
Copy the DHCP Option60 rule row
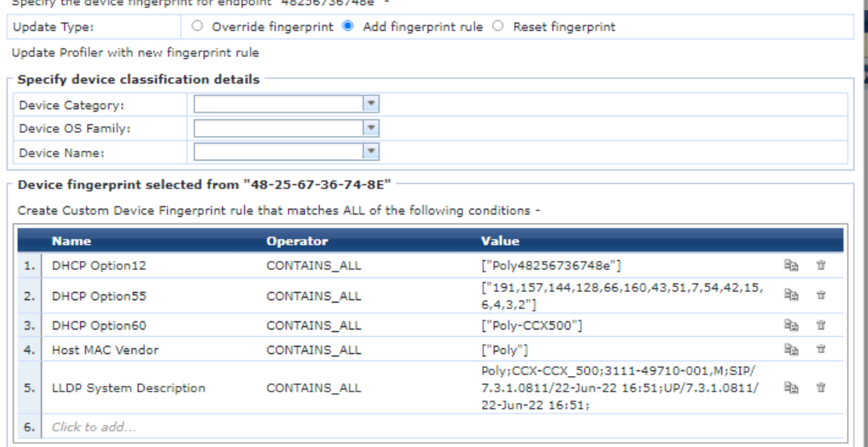pyautogui.click(x=790, y=326)
